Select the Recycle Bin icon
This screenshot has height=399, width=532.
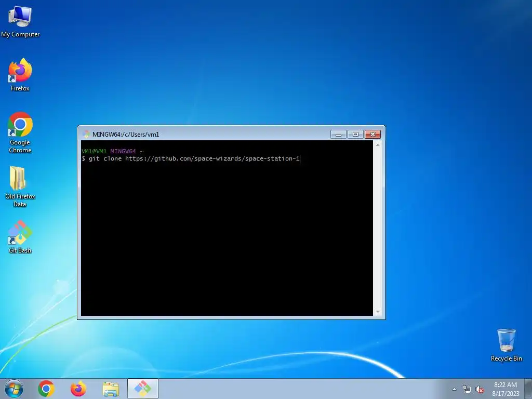(x=506, y=345)
